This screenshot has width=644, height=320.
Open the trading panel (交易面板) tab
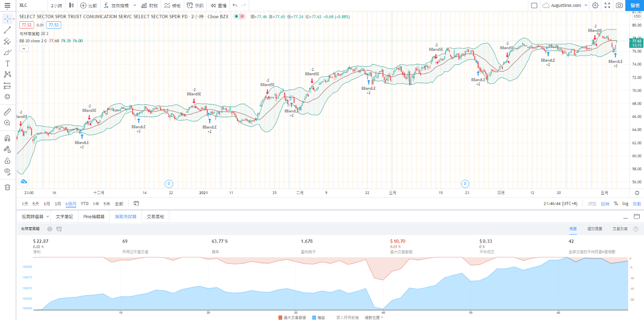[155, 217]
